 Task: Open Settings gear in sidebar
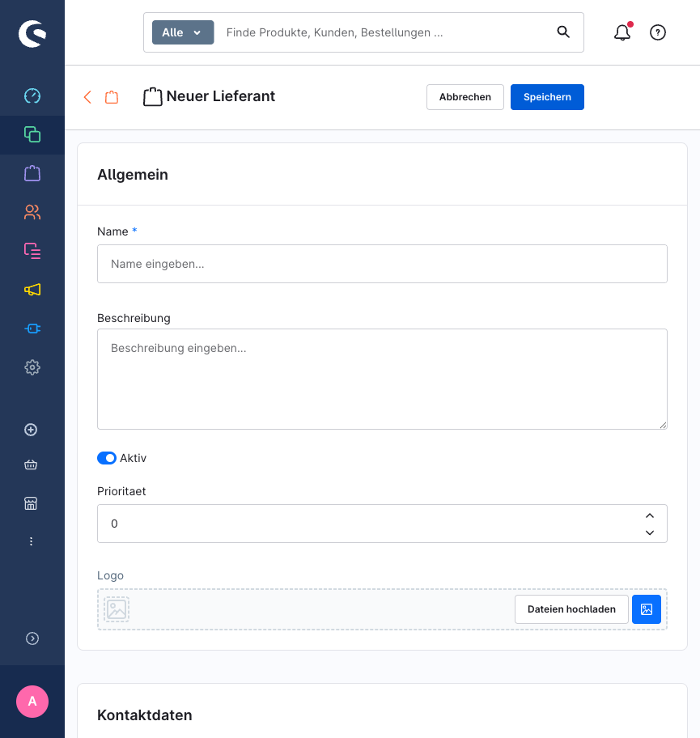coord(32,367)
